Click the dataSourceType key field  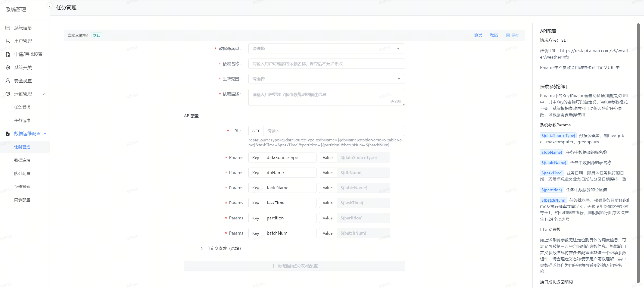coord(289,157)
